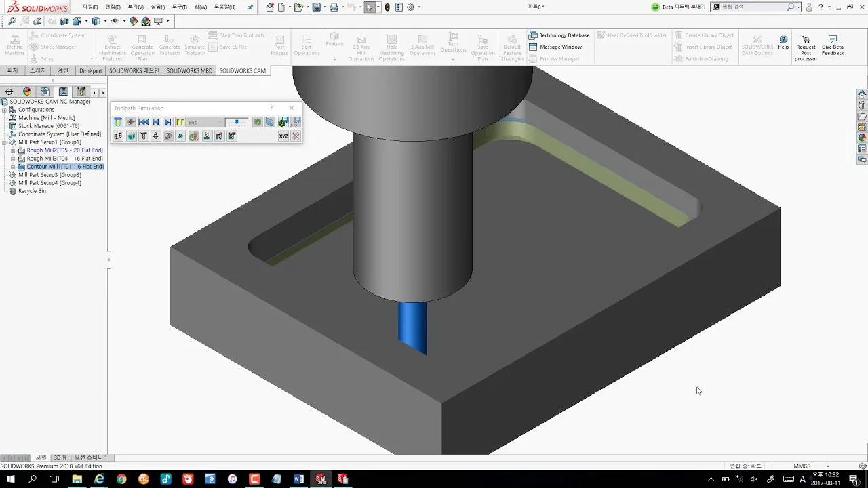The width and height of the screenshot is (868, 488).
Task: Expand the Rough Mill3 operation node
Action: coord(13,159)
